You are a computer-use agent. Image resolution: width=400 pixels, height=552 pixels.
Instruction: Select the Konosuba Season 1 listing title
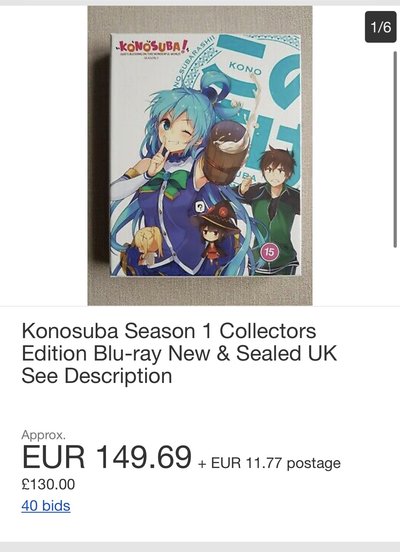(179, 353)
